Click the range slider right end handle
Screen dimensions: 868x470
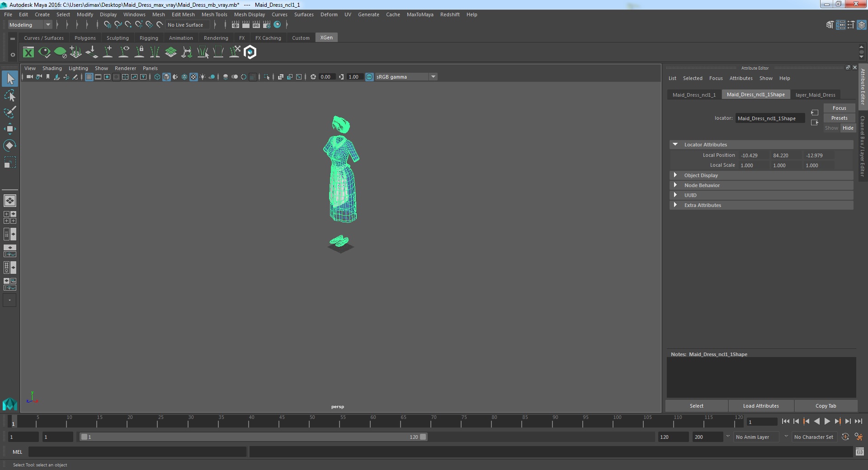coord(423,437)
